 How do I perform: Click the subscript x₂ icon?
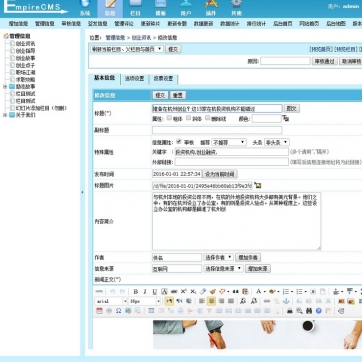[193, 291]
